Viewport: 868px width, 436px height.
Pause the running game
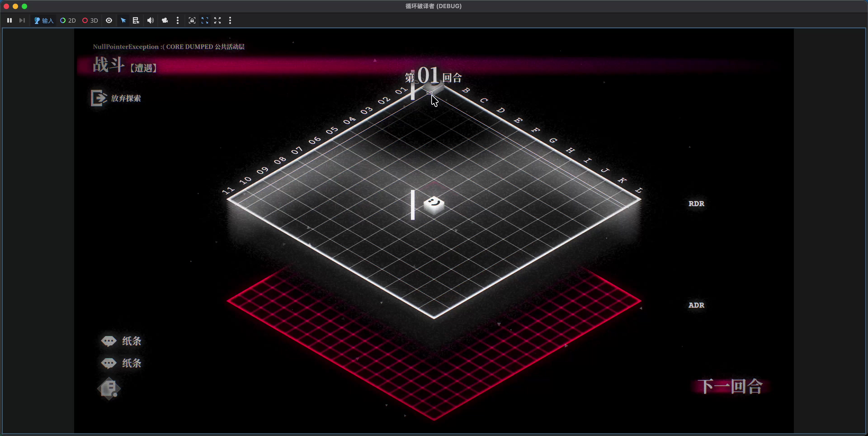[9, 21]
